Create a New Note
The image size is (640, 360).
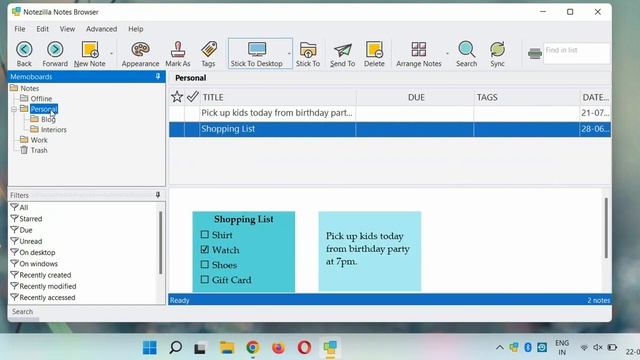tap(90, 54)
